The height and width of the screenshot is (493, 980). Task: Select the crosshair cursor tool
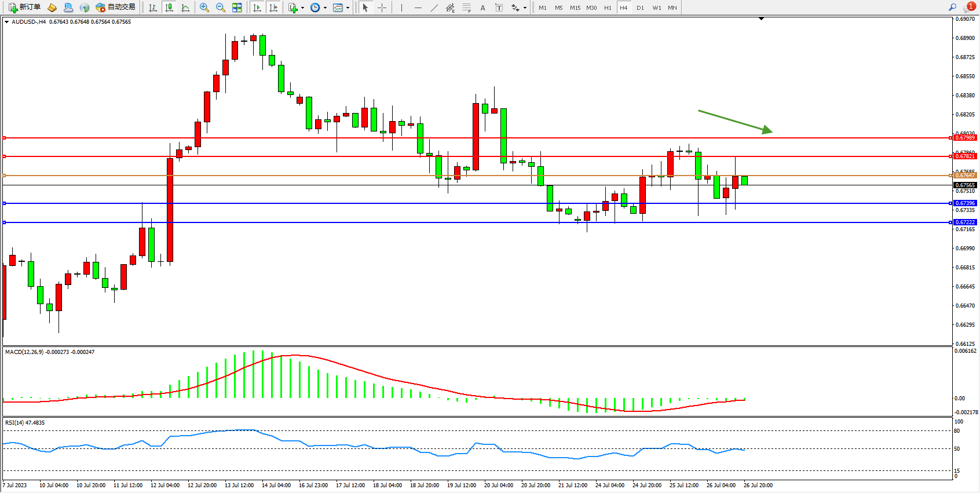(382, 8)
